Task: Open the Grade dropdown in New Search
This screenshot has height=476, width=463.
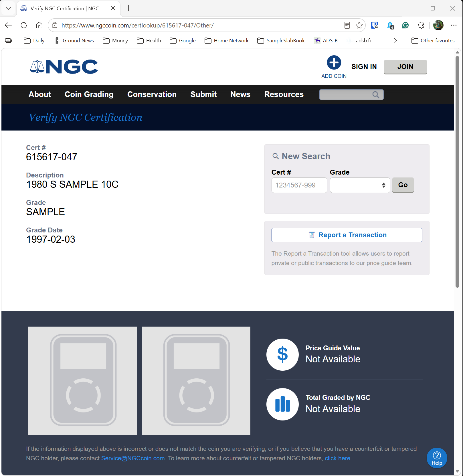Action: pos(360,185)
